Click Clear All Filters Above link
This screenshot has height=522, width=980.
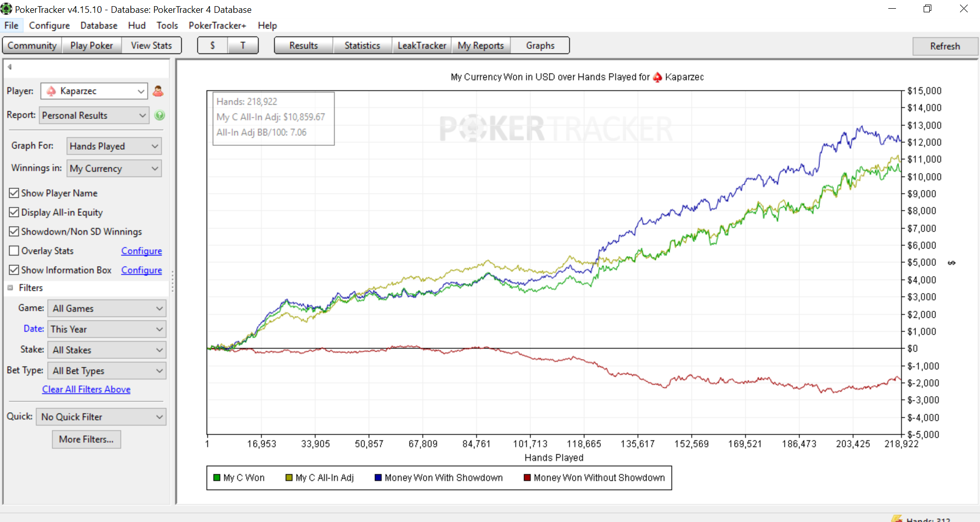[86, 389]
